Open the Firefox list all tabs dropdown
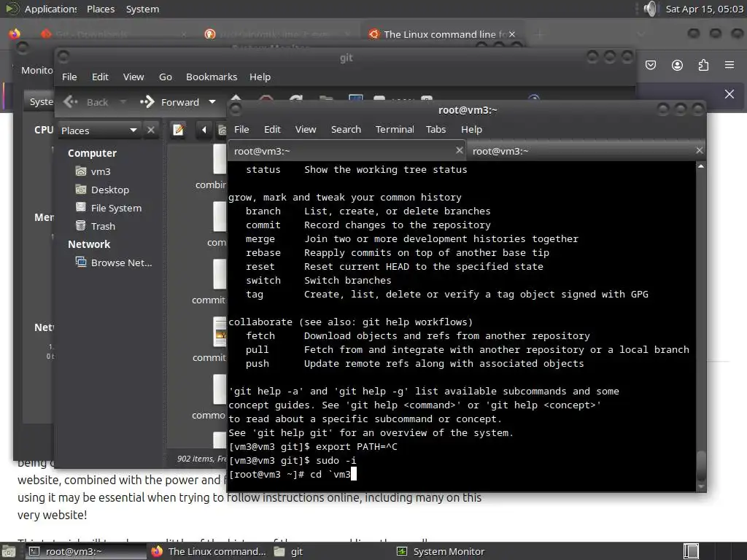Viewport: 747px width, 560px height. click(x=640, y=34)
